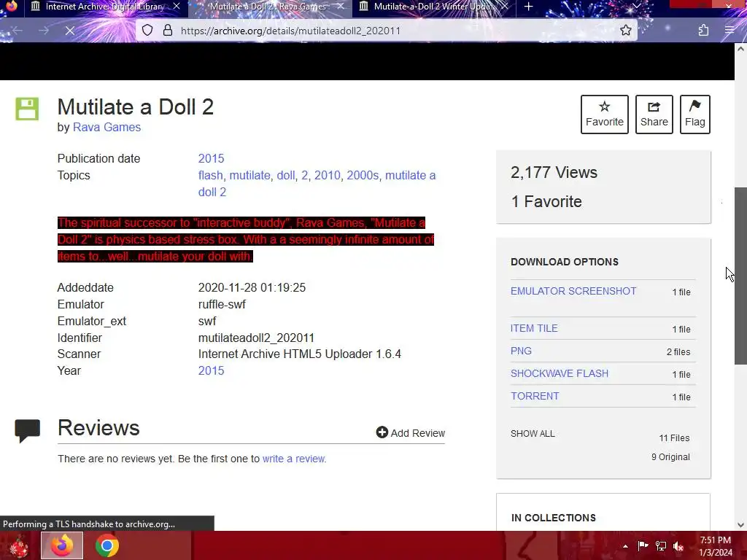Image resolution: width=747 pixels, height=560 pixels.
Task: Open the tracking protection shield icon
Action: click(x=147, y=31)
